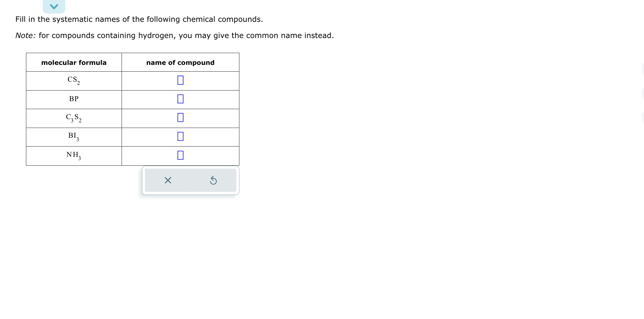Select the answer field for BP
644x319 pixels.
(180, 99)
